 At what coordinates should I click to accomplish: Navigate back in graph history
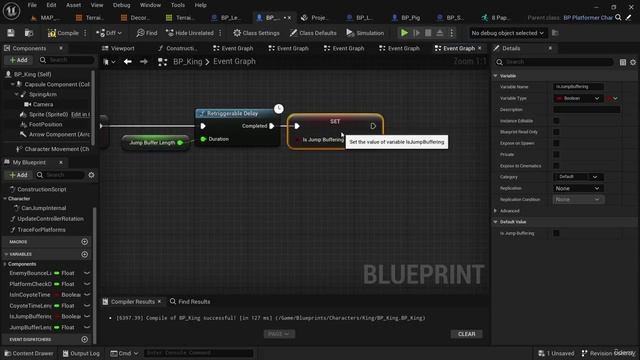point(128,62)
